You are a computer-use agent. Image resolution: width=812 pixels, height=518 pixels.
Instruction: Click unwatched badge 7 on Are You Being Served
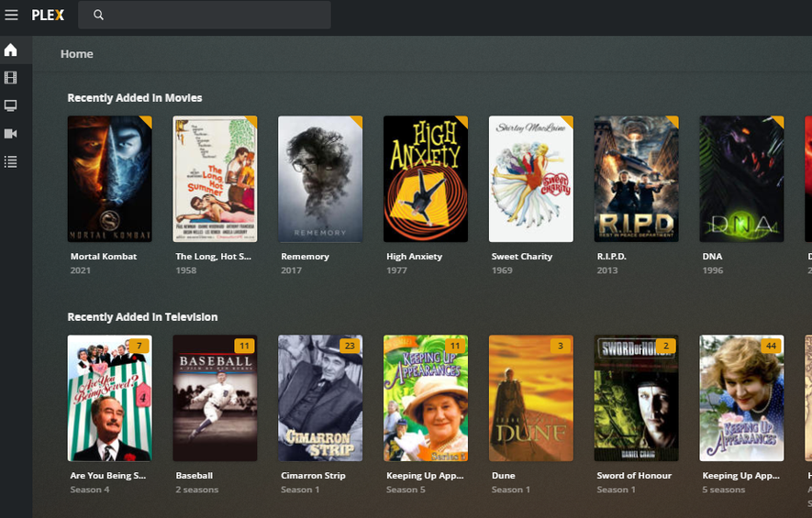(139, 346)
